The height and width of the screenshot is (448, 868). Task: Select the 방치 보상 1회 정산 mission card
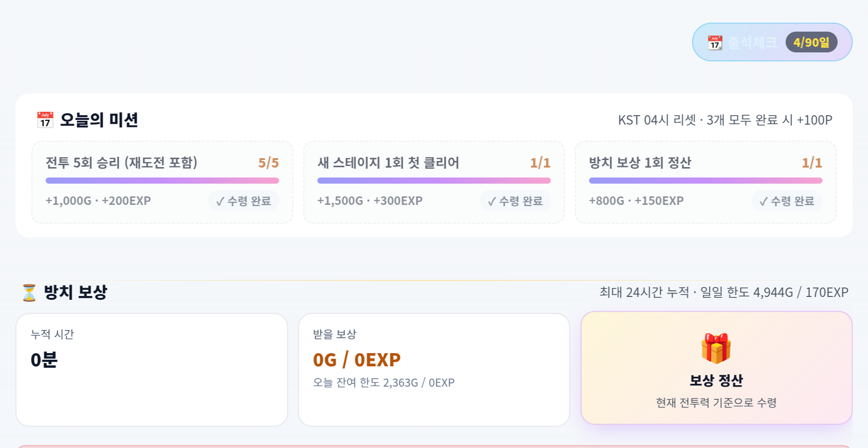[x=706, y=182]
